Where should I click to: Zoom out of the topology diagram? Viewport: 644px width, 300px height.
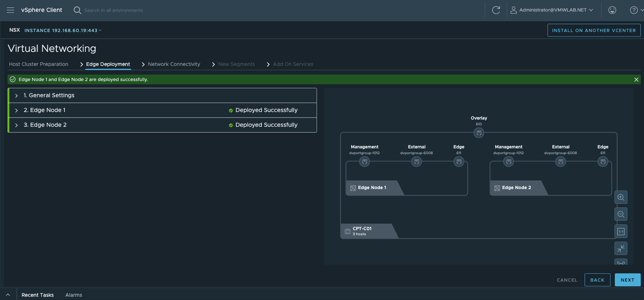(x=621, y=214)
